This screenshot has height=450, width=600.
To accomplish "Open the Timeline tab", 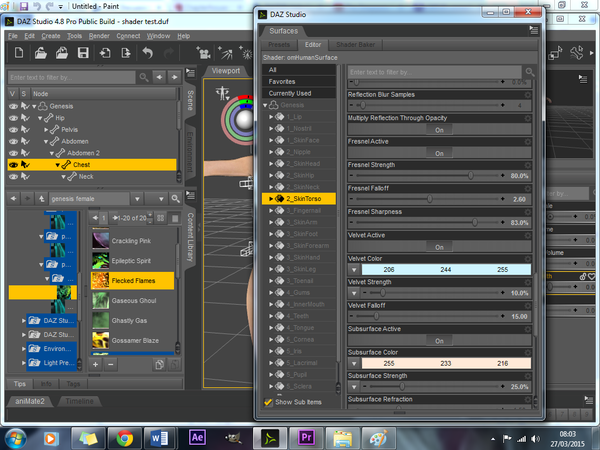I will (79, 401).
